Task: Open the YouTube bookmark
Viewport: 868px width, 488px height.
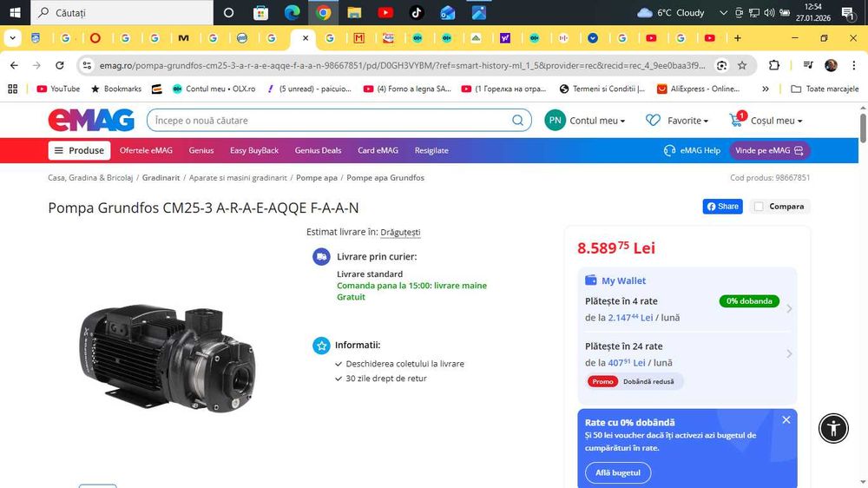Action: 58,89
